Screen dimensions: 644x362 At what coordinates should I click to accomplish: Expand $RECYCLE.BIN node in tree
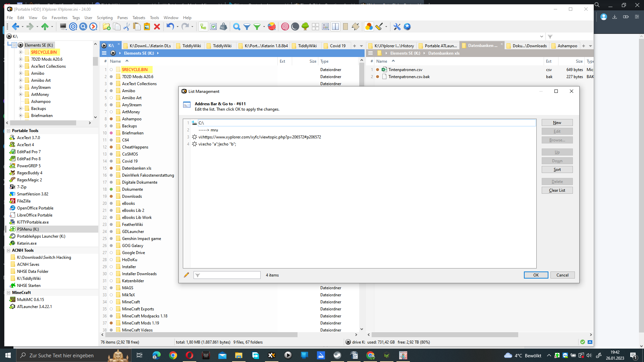21,52
